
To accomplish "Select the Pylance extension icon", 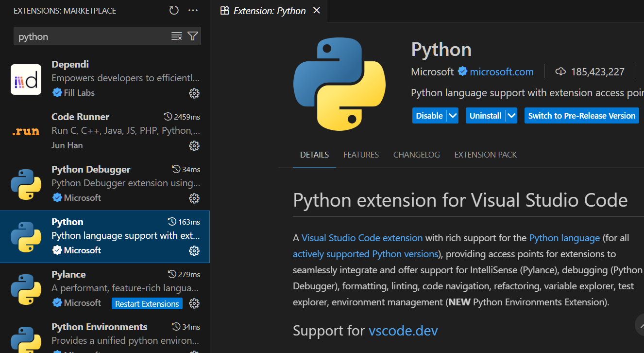I will click(25, 289).
